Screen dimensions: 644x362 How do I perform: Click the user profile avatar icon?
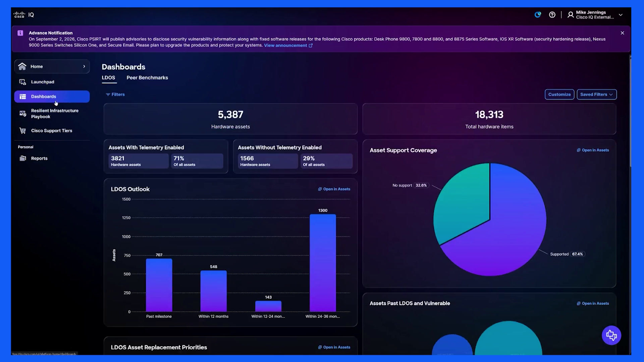[570, 15]
